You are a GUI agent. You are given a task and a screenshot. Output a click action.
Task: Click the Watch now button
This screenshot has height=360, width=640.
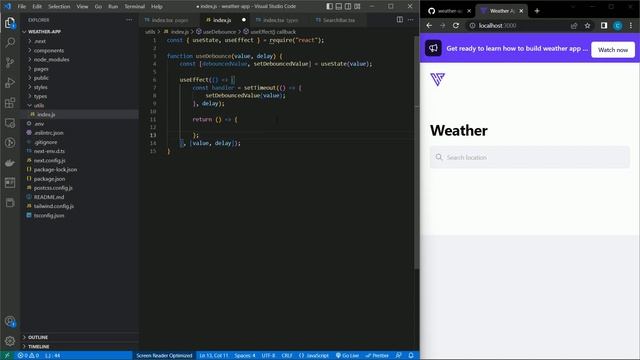click(613, 50)
